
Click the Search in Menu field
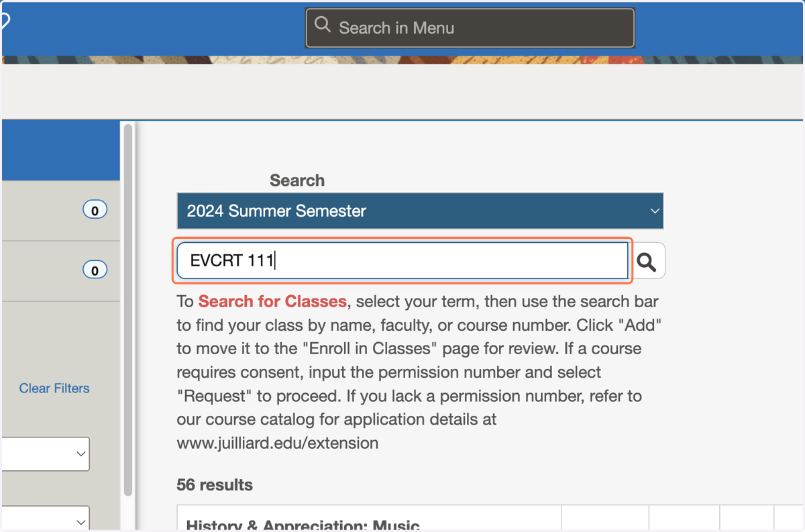point(470,28)
